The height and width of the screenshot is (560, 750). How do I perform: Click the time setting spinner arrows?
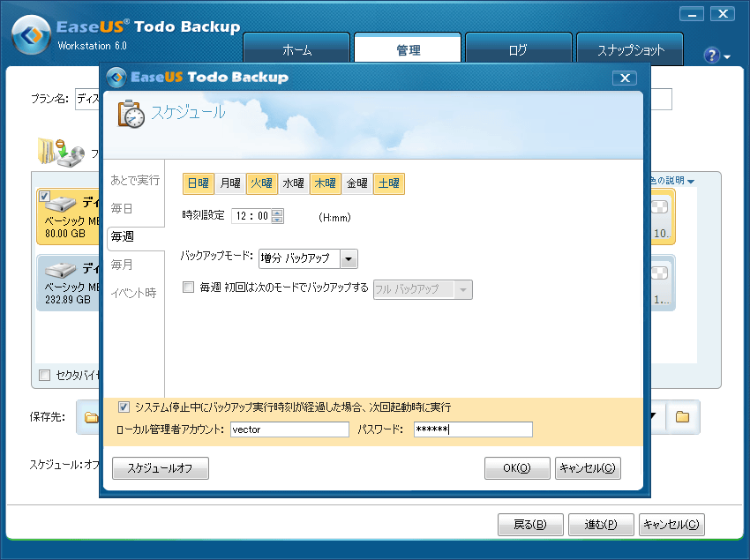coord(277,216)
